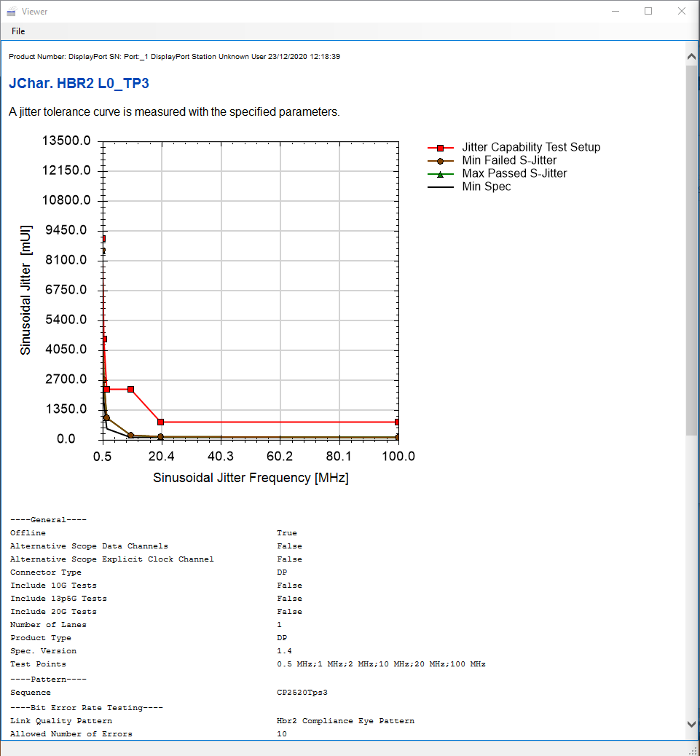Image resolution: width=700 pixels, height=756 pixels.
Task: Click the red Jitter Capability Test Setup legend marker
Action: click(440, 148)
